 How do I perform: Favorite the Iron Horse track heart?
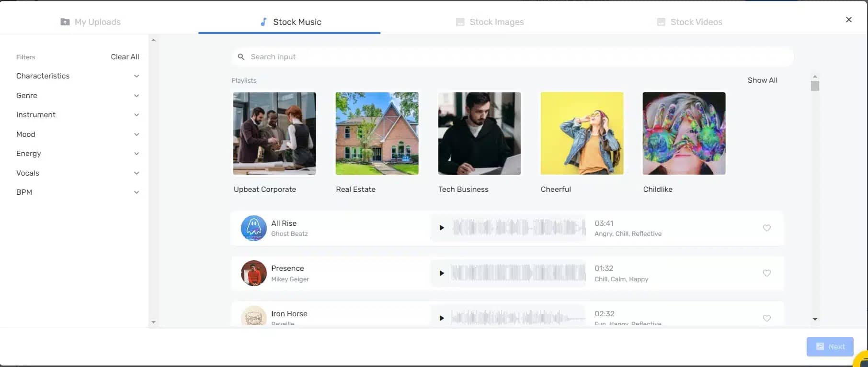766,318
